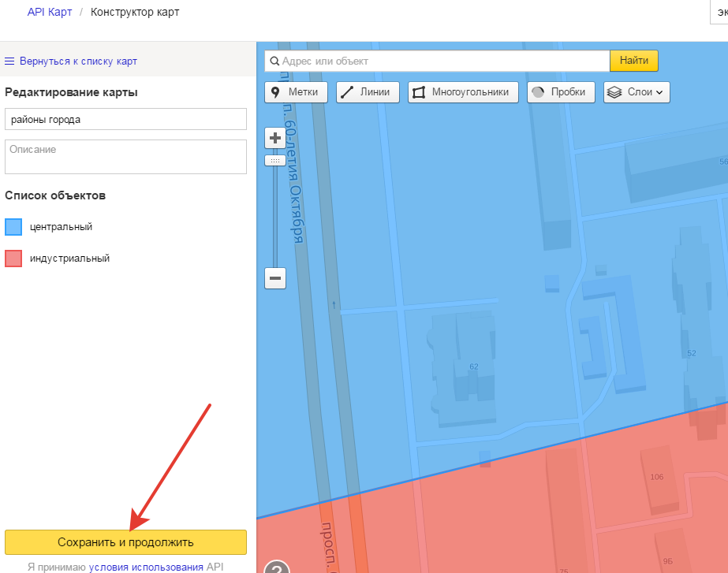Open условия использования link
Screen dimensions: 728x573
pyautogui.click(x=146, y=567)
